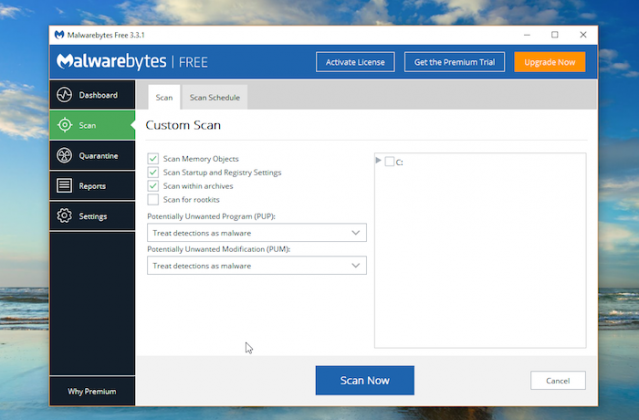Click the Scan target icon in sidebar

tap(64, 125)
